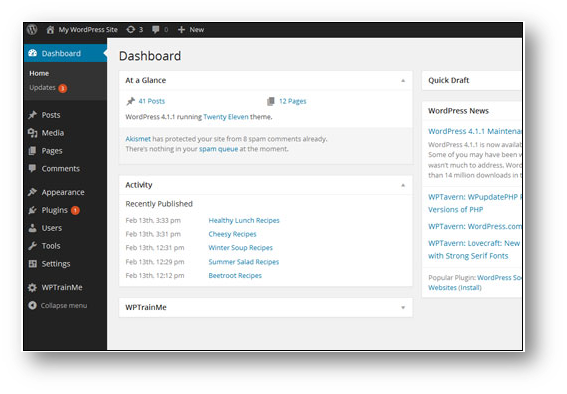The height and width of the screenshot is (394, 567).
Task: Click the Comments bubble icon in sidebar
Action: [x=33, y=168]
